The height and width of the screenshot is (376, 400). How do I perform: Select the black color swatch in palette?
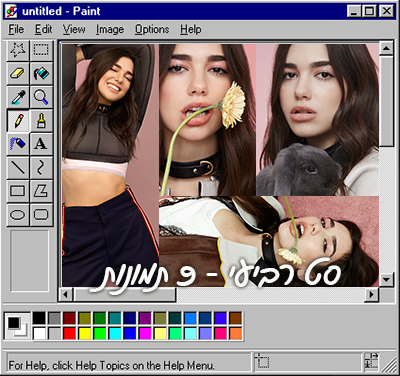39,318
